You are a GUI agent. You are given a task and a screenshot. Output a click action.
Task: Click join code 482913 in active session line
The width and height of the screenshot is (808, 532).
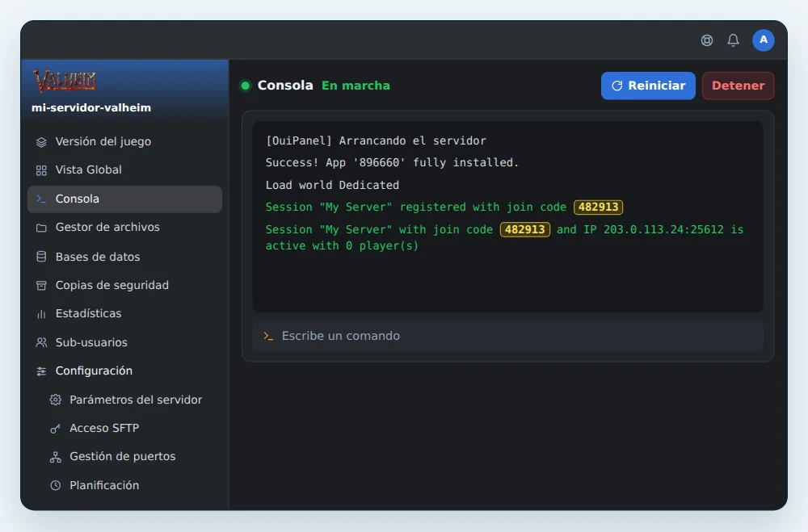524,229
